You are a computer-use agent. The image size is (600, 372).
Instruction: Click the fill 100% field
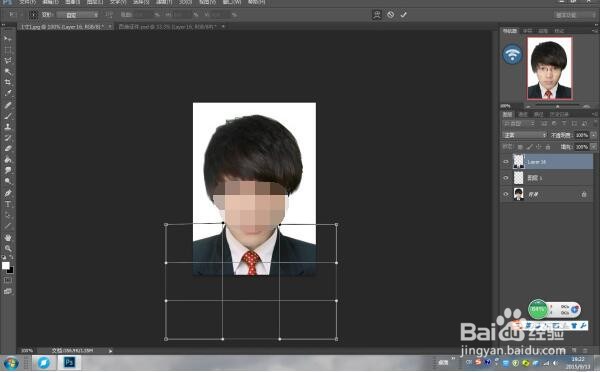pyautogui.click(x=582, y=147)
